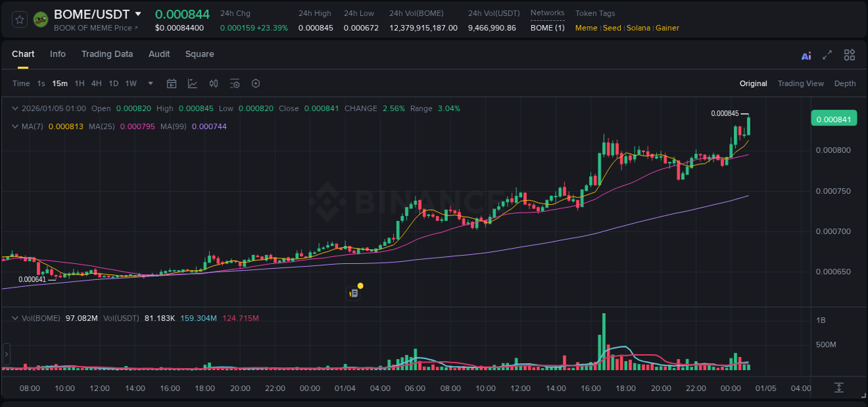The width and height of the screenshot is (868, 407).
Task: Expand more time intervals dropdown arrow
Action: 151,84
